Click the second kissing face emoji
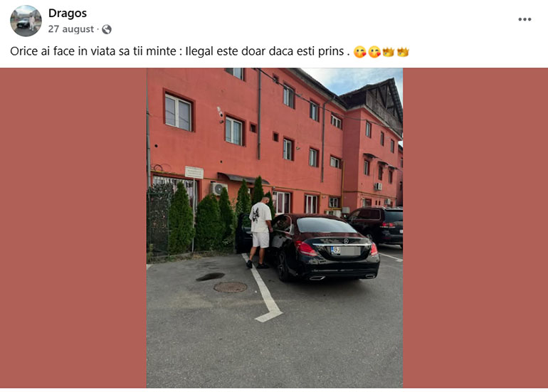 [x=374, y=52]
